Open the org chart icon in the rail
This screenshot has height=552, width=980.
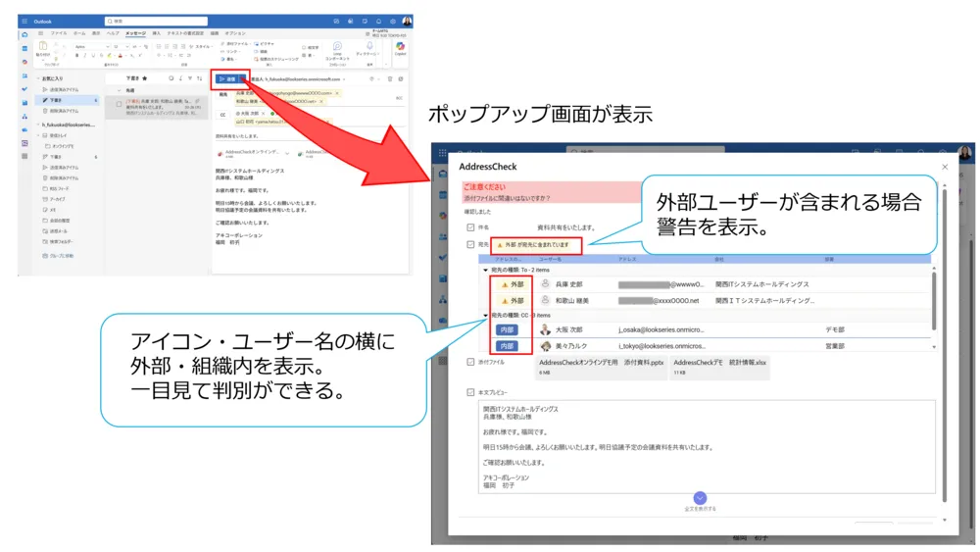coord(24,117)
